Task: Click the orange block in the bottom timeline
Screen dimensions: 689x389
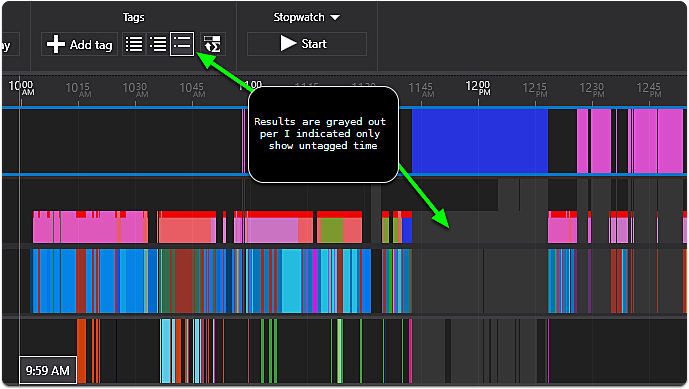Action: point(81,350)
